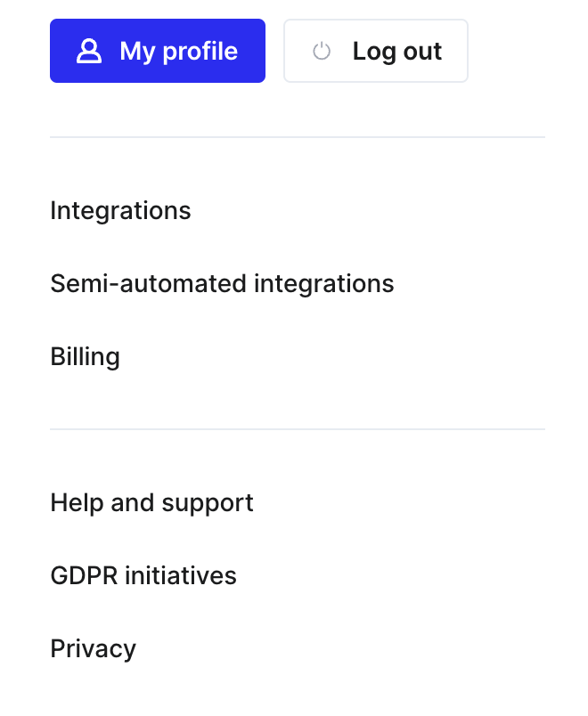Viewport: 588px width, 716px height.
Task: Open the Privacy link
Action: point(94,649)
